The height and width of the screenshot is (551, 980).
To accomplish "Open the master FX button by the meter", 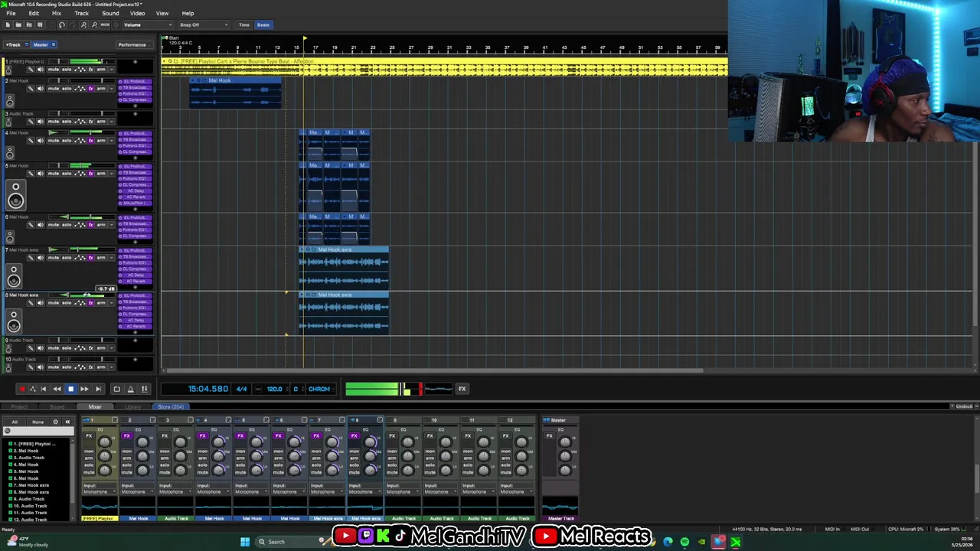I will 462,389.
